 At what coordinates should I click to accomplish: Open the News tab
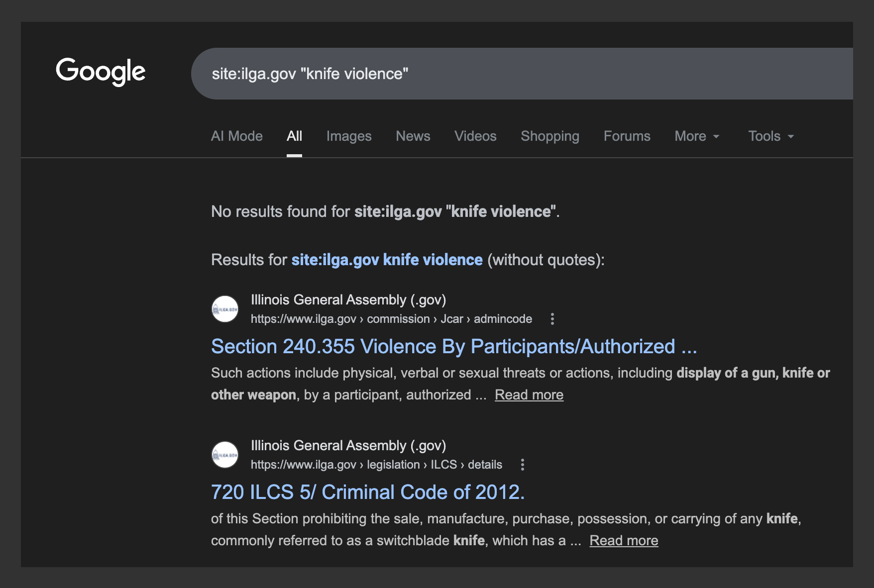click(x=413, y=136)
